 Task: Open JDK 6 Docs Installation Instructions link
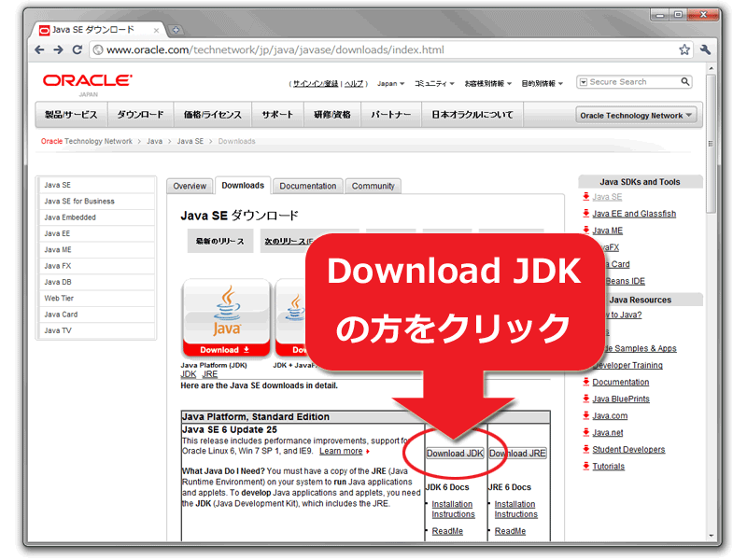(453, 509)
